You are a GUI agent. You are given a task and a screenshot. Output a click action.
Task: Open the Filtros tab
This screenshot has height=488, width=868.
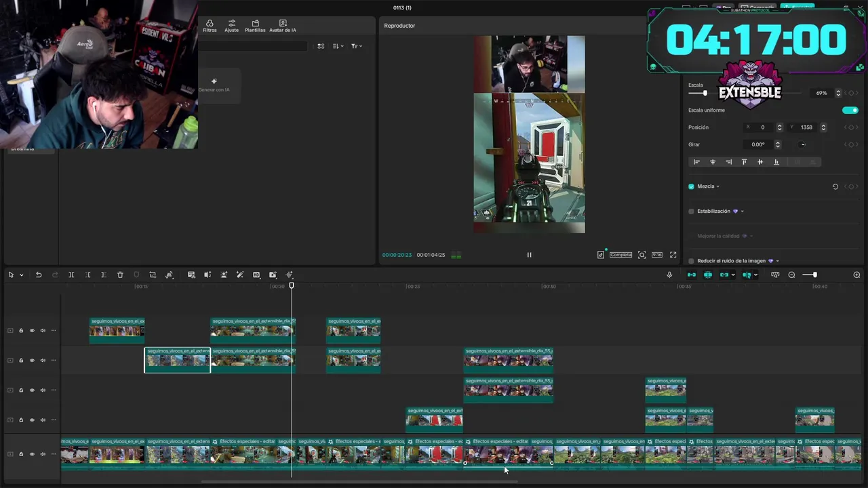210,26
